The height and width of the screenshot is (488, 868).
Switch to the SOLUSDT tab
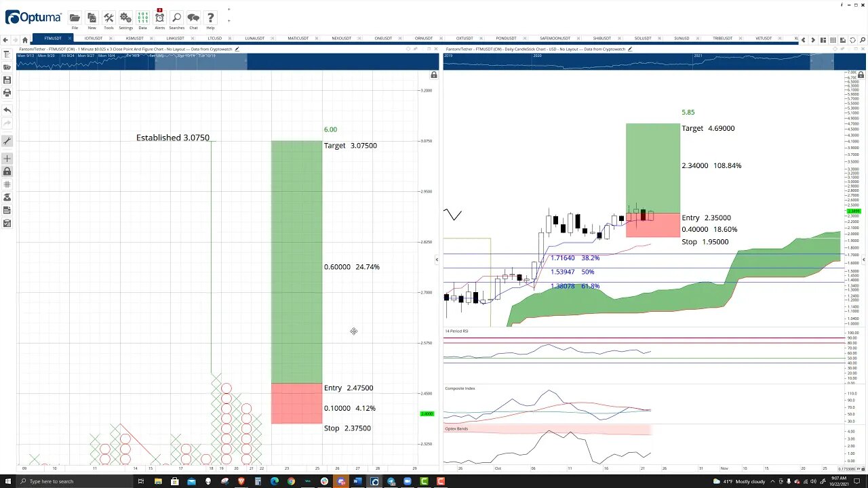pyautogui.click(x=643, y=39)
